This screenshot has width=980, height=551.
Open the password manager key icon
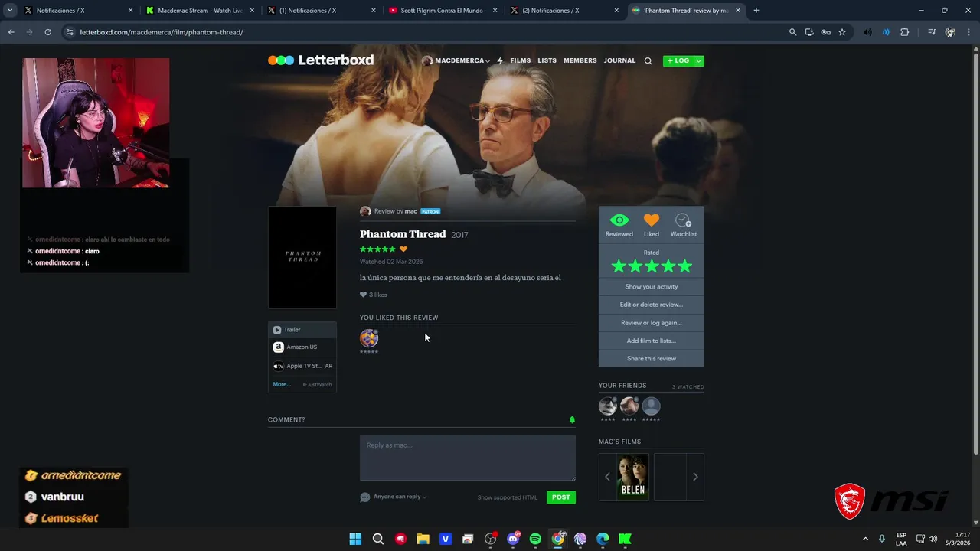[x=825, y=32]
